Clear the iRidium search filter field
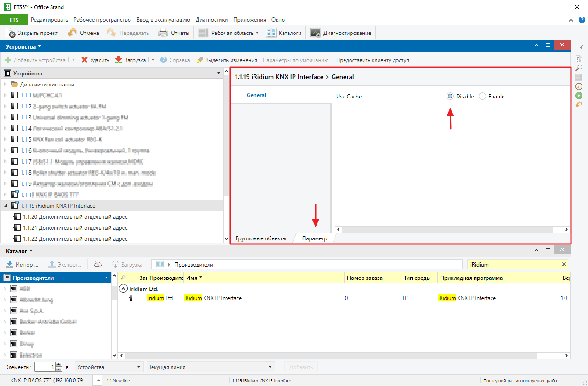Viewport: 588px width, 386px height. pyautogui.click(x=564, y=265)
